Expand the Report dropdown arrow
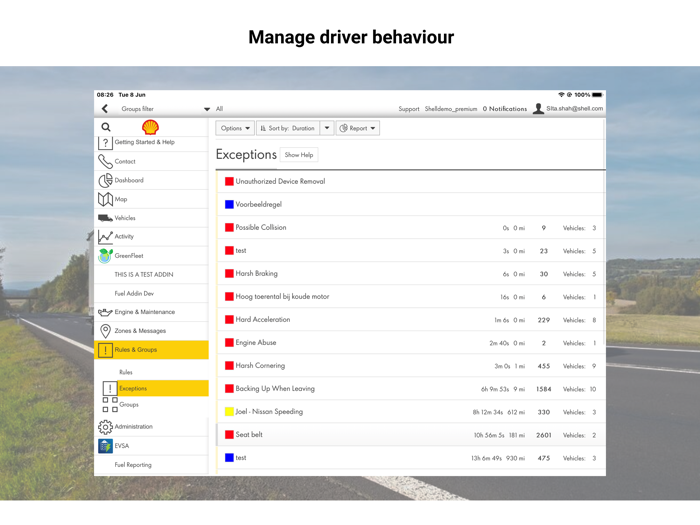The image size is (700, 525). [373, 128]
